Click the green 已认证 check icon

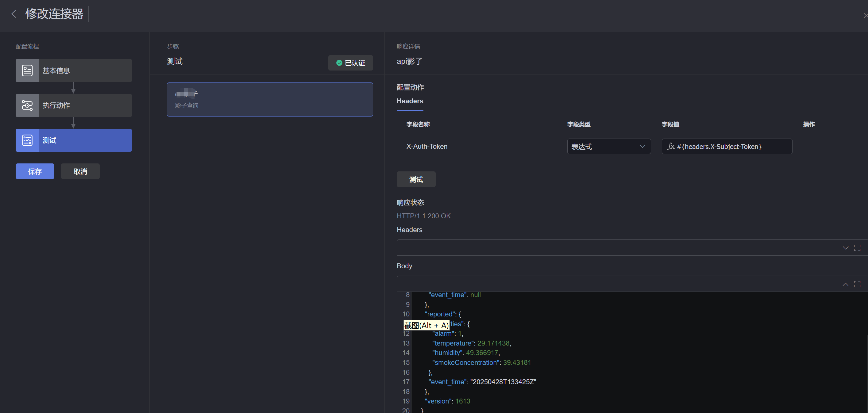coord(339,63)
